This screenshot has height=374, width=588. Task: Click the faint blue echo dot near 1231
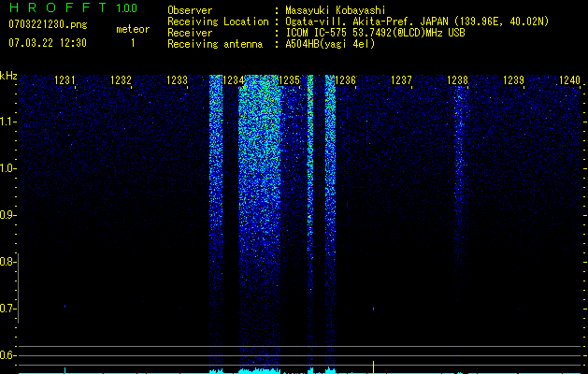[65, 306]
